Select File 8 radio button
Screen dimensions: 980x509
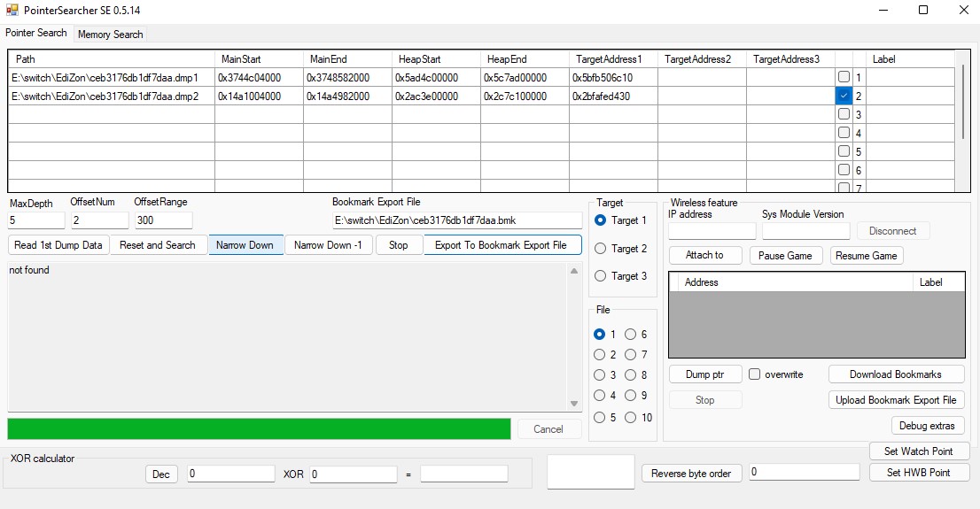tap(630, 374)
